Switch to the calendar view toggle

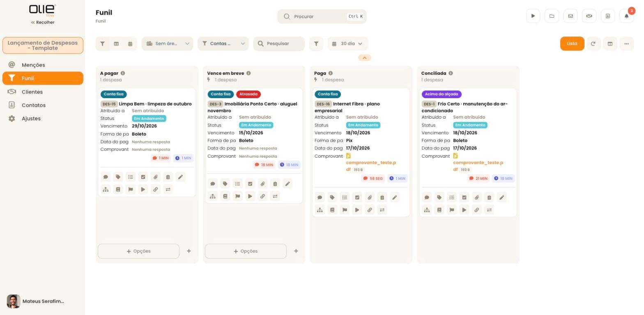point(130,44)
